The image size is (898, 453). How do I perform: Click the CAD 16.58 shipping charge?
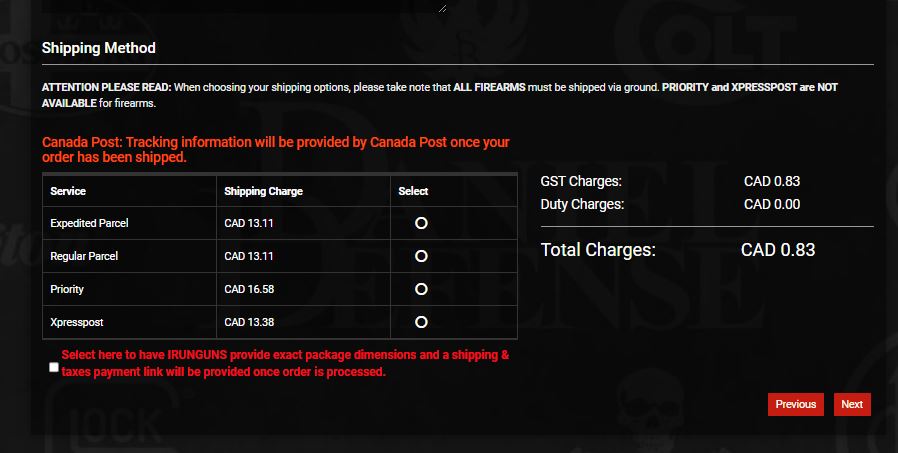(x=249, y=289)
